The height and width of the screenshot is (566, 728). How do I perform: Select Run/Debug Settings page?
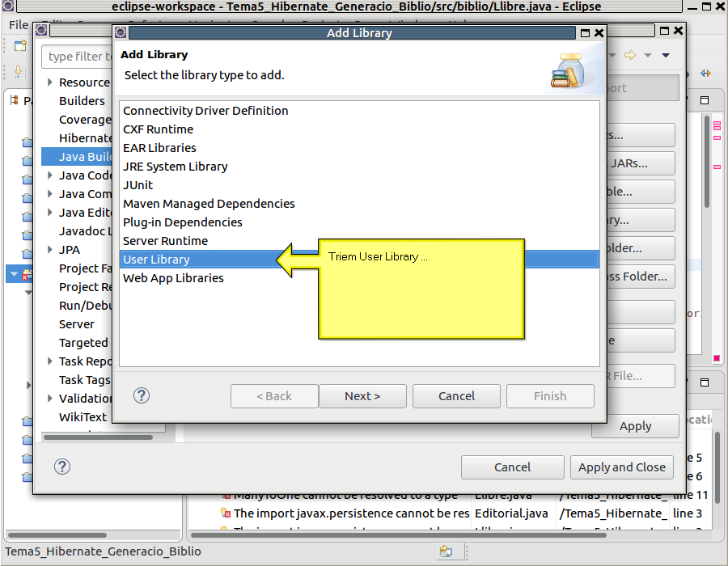tap(86, 306)
